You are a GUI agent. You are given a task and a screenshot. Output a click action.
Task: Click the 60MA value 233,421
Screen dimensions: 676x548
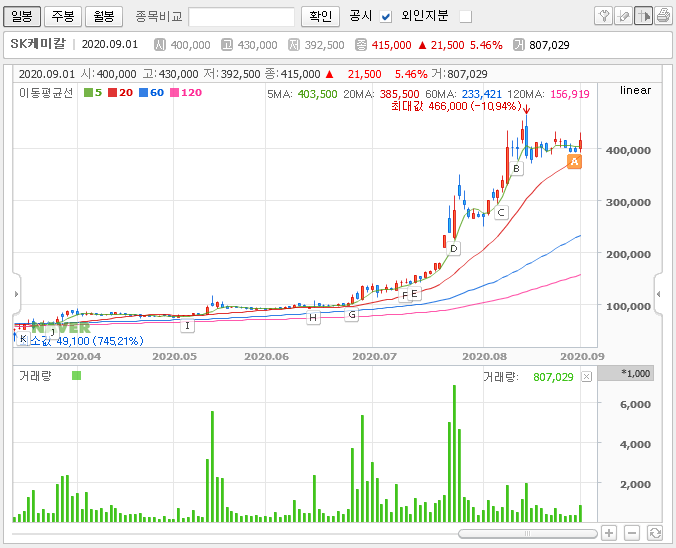(x=482, y=94)
